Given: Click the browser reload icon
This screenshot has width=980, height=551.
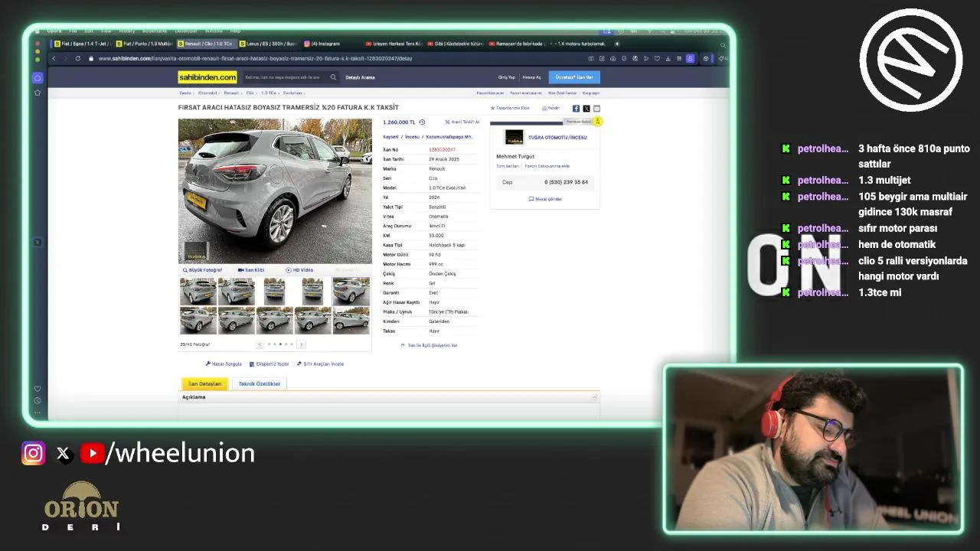Looking at the screenshot, I should coord(78,59).
